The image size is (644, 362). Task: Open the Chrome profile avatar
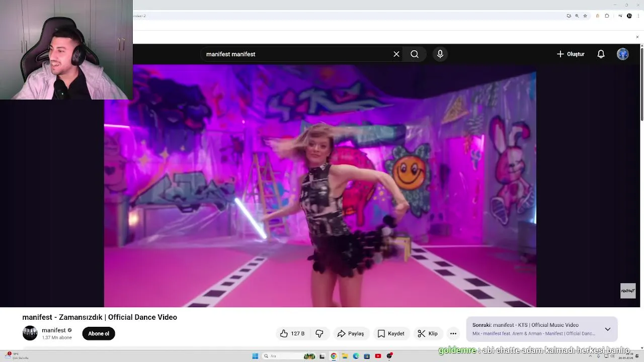629,16
